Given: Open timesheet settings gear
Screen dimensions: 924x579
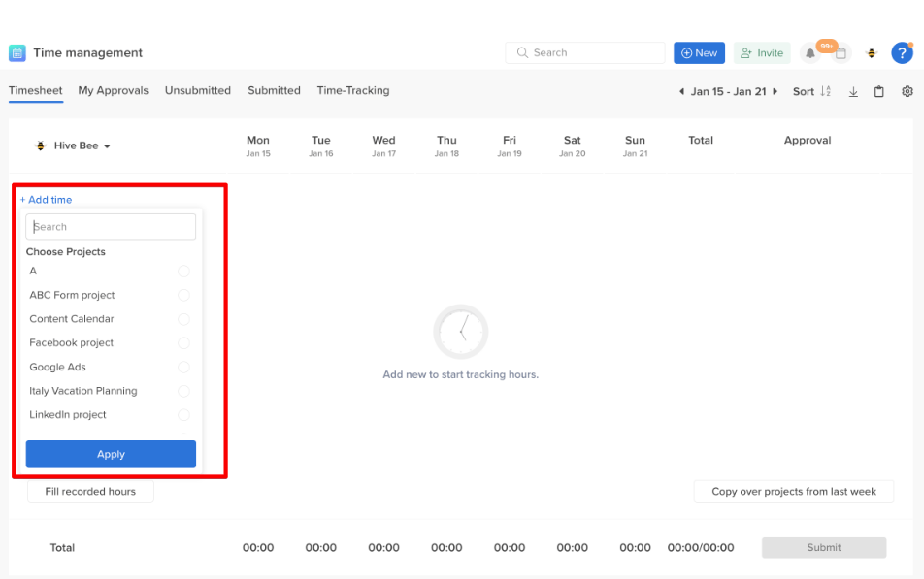Looking at the screenshot, I should [x=907, y=91].
